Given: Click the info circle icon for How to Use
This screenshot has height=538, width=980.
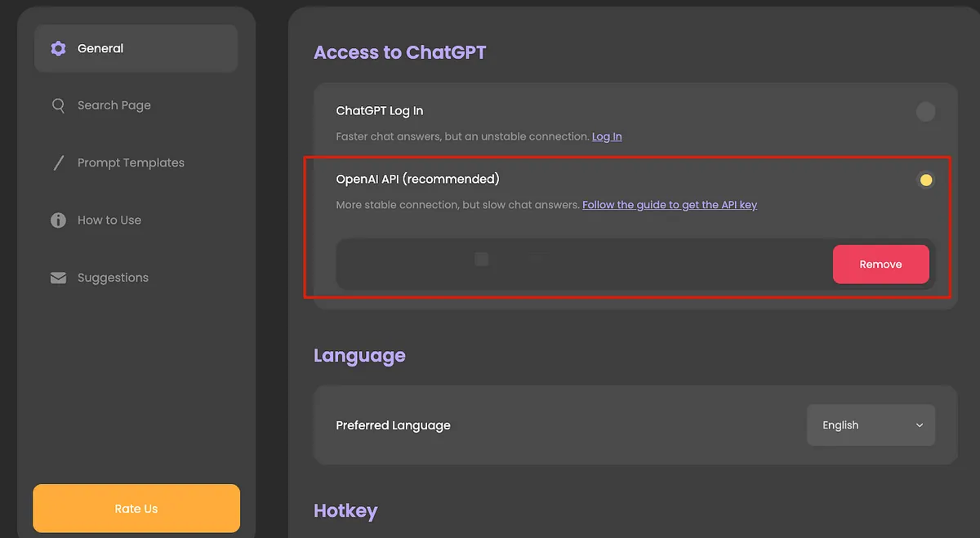Looking at the screenshot, I should 58,220.
